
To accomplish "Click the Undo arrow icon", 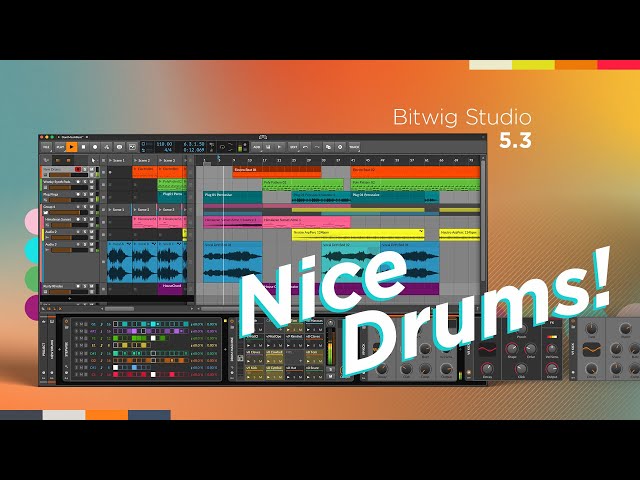I will (305, 147).
